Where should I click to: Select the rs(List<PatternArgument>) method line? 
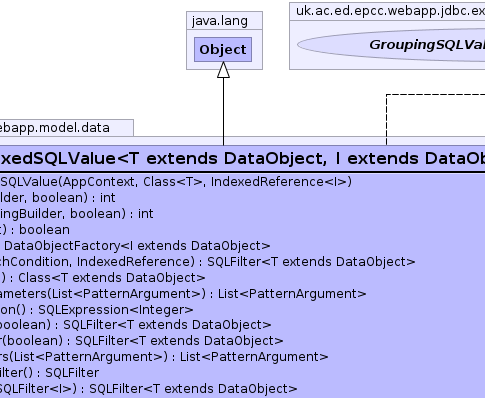(164, 357)
